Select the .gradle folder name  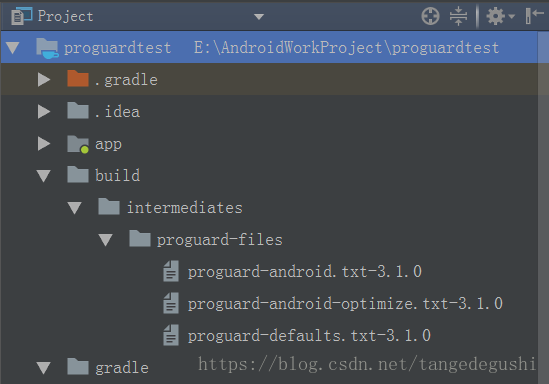(126, 80)
